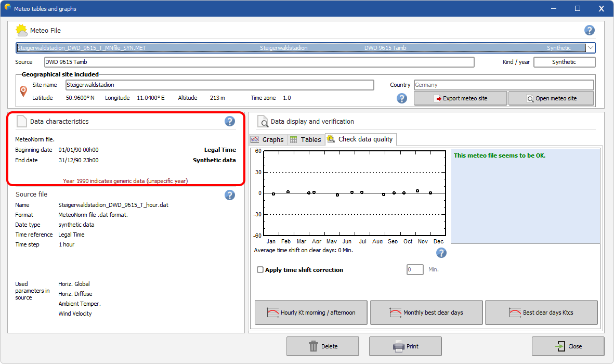This screenshot has width=614, height=364.
Task: Click the Wind Velocity parameter text
Action: [x=75, y=314]
